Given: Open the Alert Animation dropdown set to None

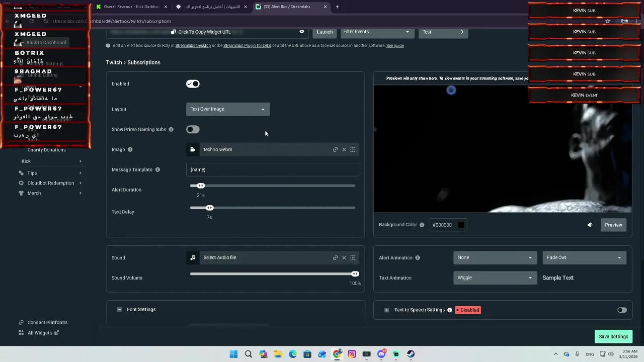Looking at the screenshot, I should (x=495, y=257).
